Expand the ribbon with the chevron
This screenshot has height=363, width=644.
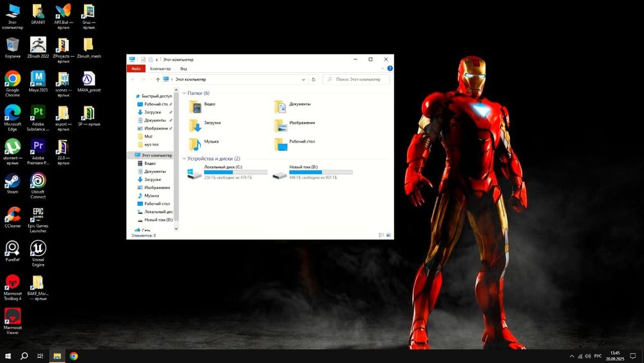[x=383, y=68]
